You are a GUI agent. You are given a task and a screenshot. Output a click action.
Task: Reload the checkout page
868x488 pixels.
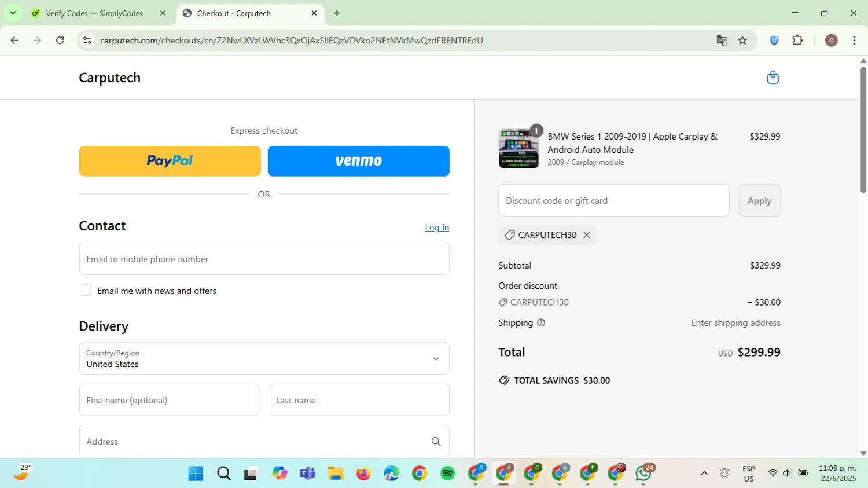tap(60, 41)
